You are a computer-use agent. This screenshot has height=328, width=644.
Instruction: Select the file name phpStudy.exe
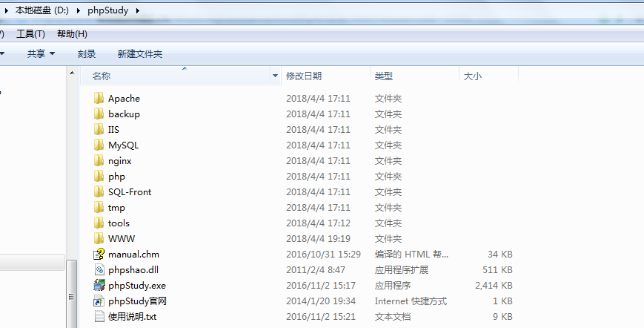coord(137,286)
